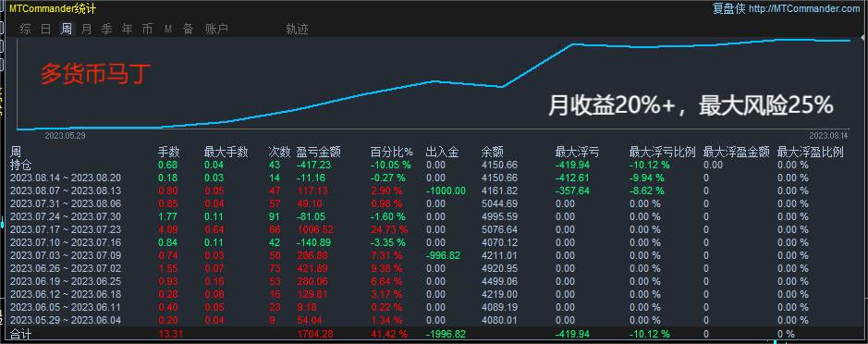This screenshot has height=344, width=868.
Task: Click max lots value 0.64
Action: click(x=214, y=229)
